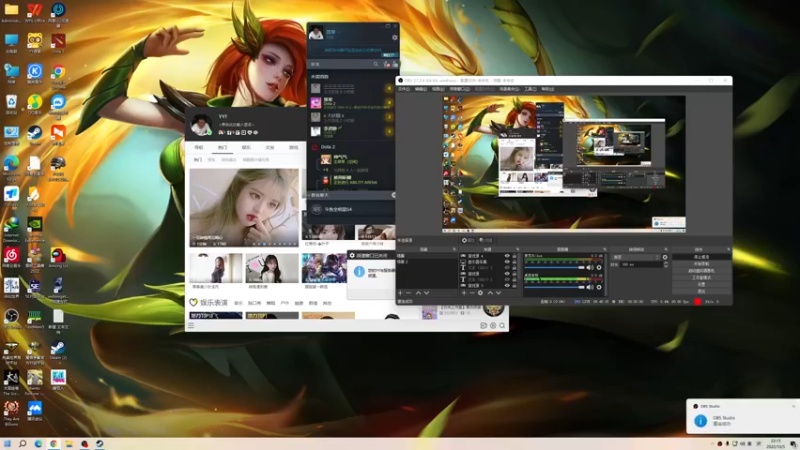Toggle visibility of 显示器采集 source

point(507,262)
